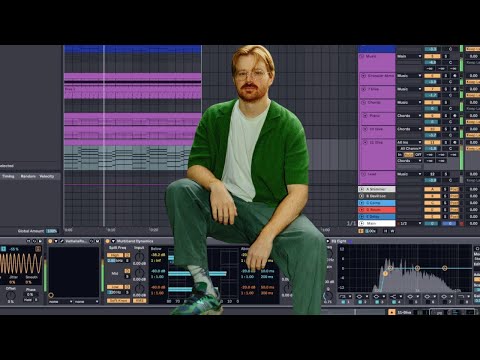480x360 pixels.
Task: Click the H height toggle below track list
Action: [x=386, y=231]
